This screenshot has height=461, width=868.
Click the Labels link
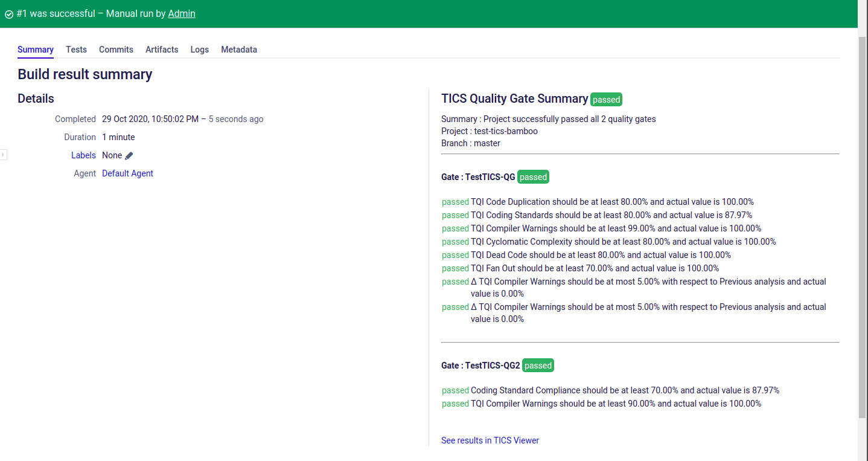83,155
